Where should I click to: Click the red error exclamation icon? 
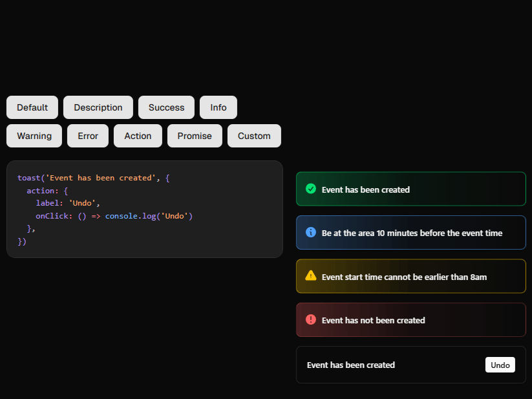pyautogui.click(x=310, y=319)
